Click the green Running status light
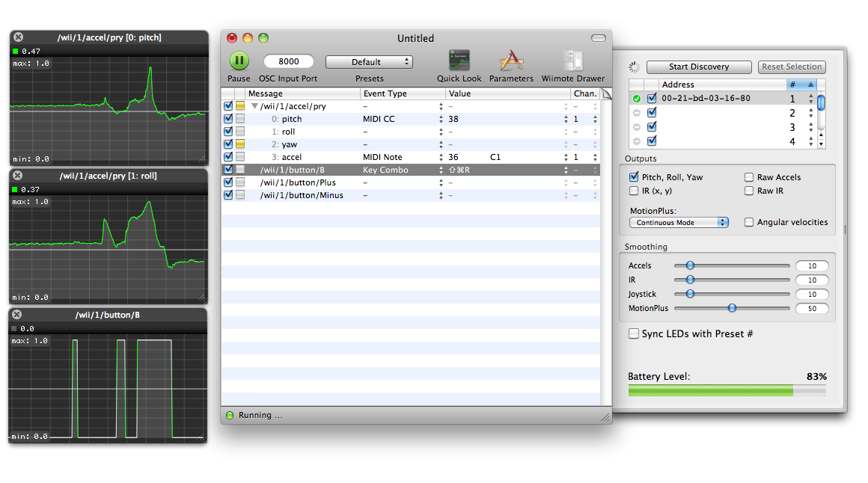This screenshot has width=868, height=483. coord(230,415)
